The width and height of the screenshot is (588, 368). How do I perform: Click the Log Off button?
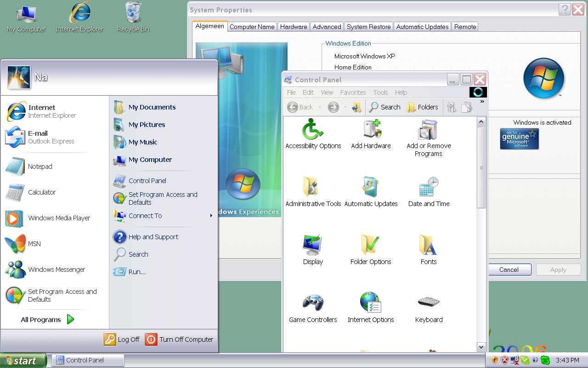pos(121,339)
